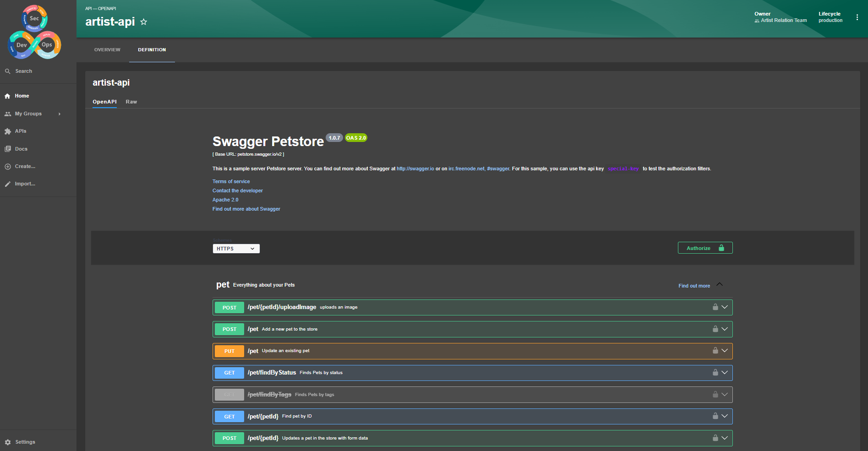Open the HTTPS schemes dropdown
The height and width of the screenshot is (451, 868).
[236, 249]
